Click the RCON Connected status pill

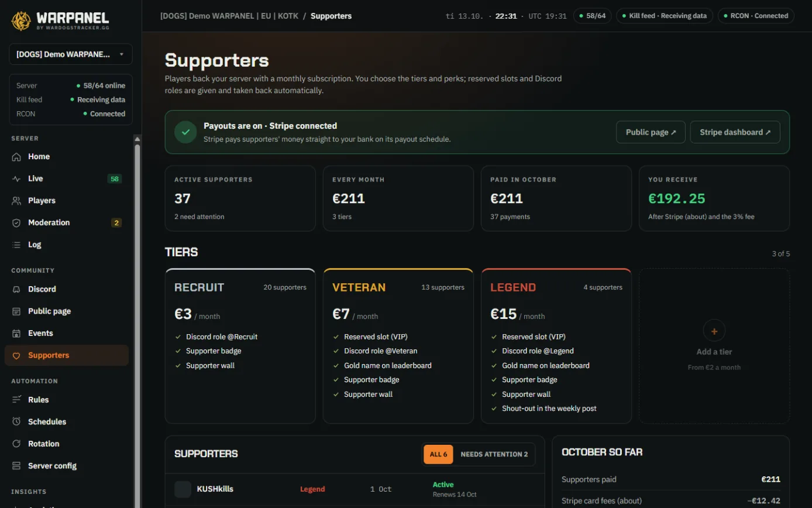tap(756, 16)
